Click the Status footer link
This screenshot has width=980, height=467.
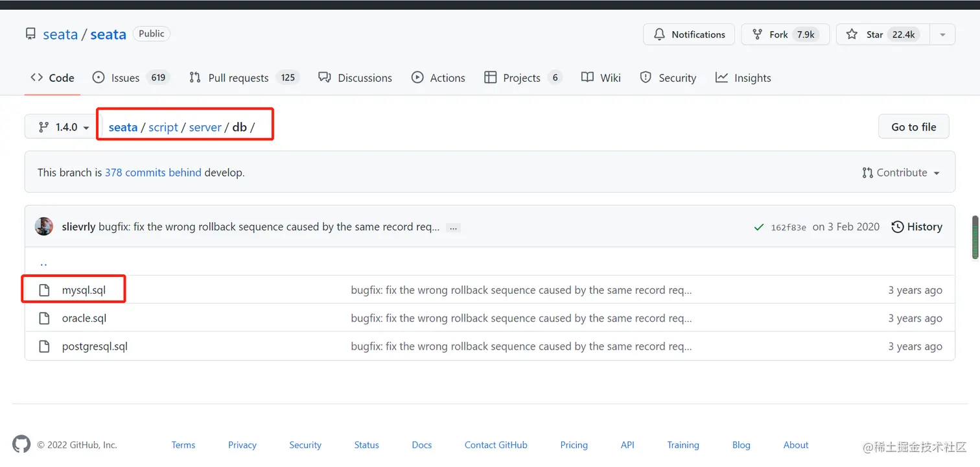coord(367,445)
